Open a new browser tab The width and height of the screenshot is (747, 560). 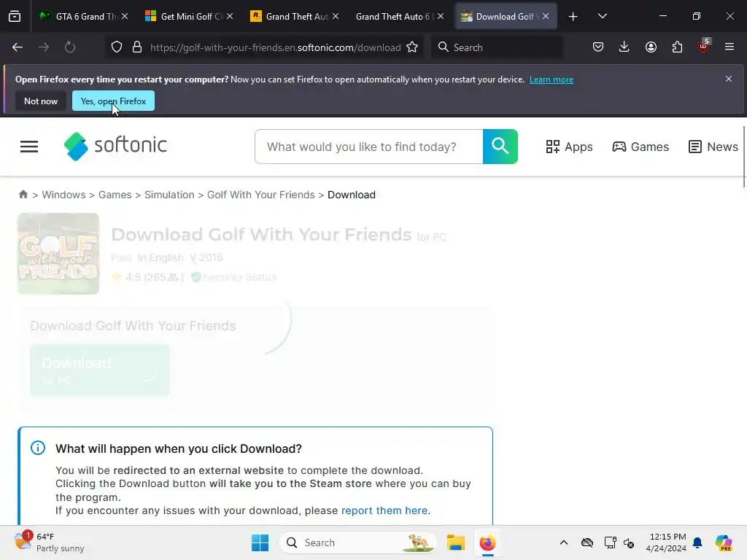tap(573, 17)
